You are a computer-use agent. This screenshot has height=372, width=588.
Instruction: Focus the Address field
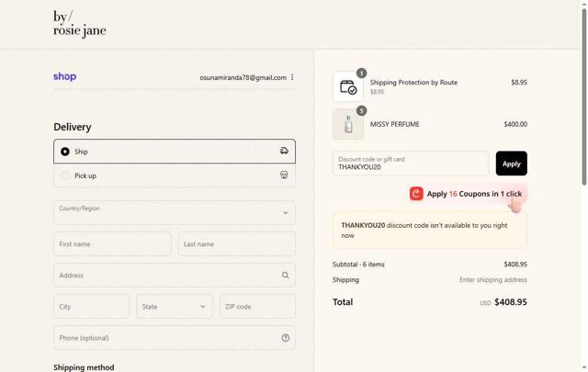[175, 276]
